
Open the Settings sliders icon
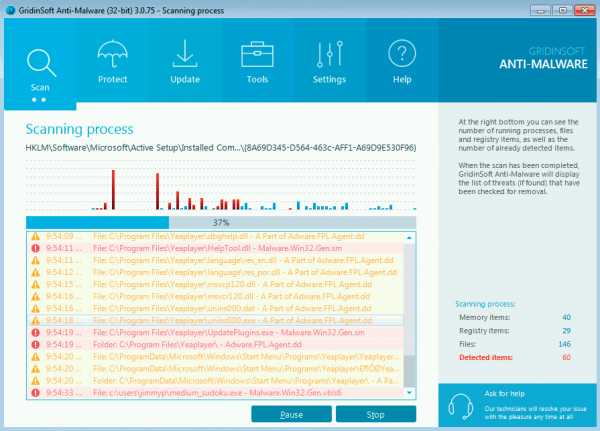click(x=329, y=54)
